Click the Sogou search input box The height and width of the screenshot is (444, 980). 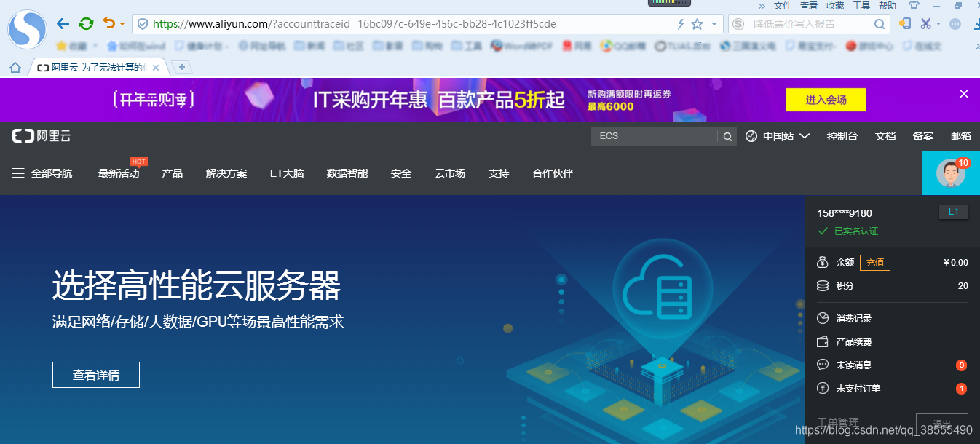click(x=808, y=24)
